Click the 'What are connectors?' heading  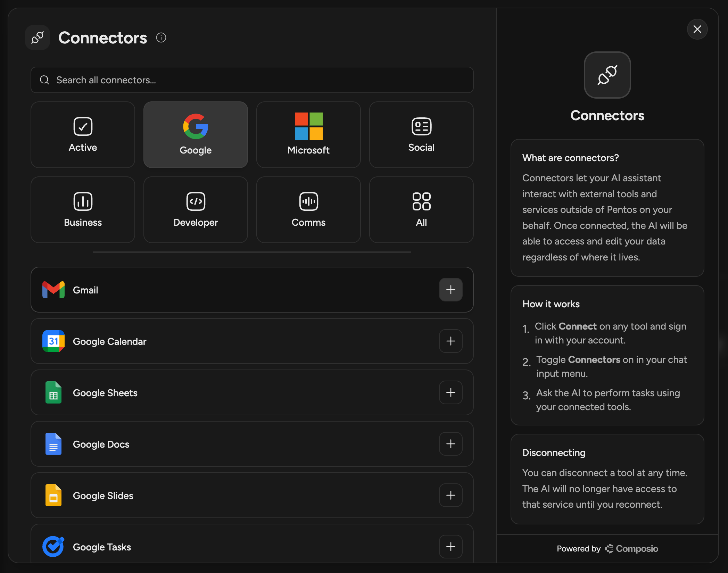[571, 158]
